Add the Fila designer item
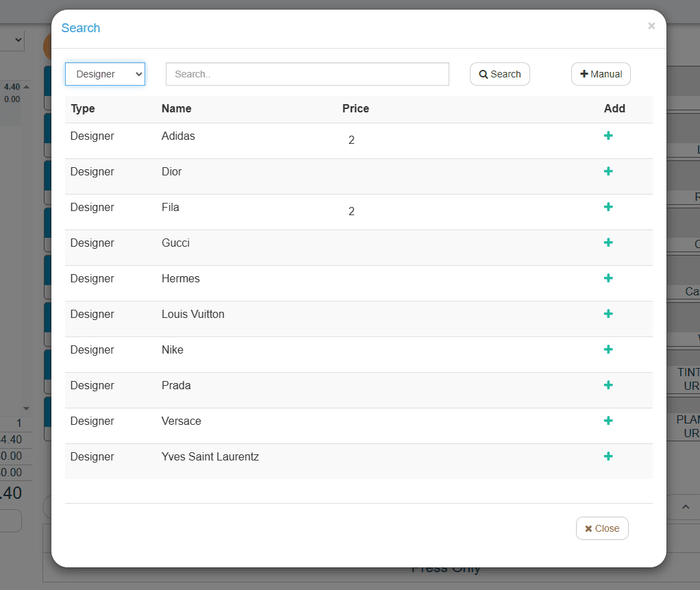The height and width of the screenshot is (590, 700). (x=608, y=207)
